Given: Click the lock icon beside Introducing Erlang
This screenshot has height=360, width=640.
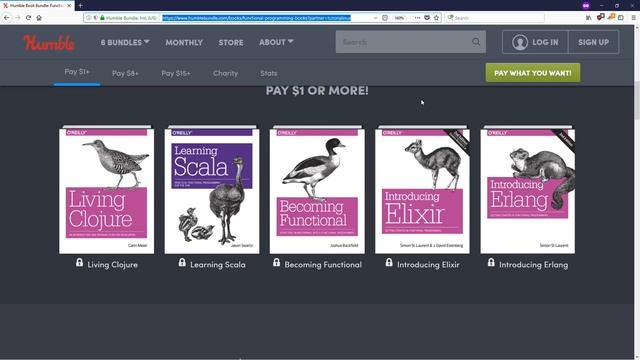Looking at the screenshot, I should pos(491,262).
